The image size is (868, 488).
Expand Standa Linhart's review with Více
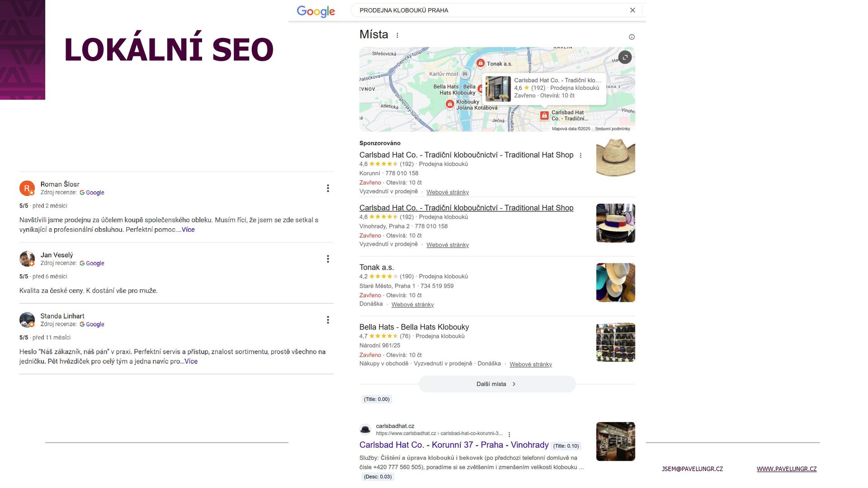pyautogui.click(x=191, y=361)
